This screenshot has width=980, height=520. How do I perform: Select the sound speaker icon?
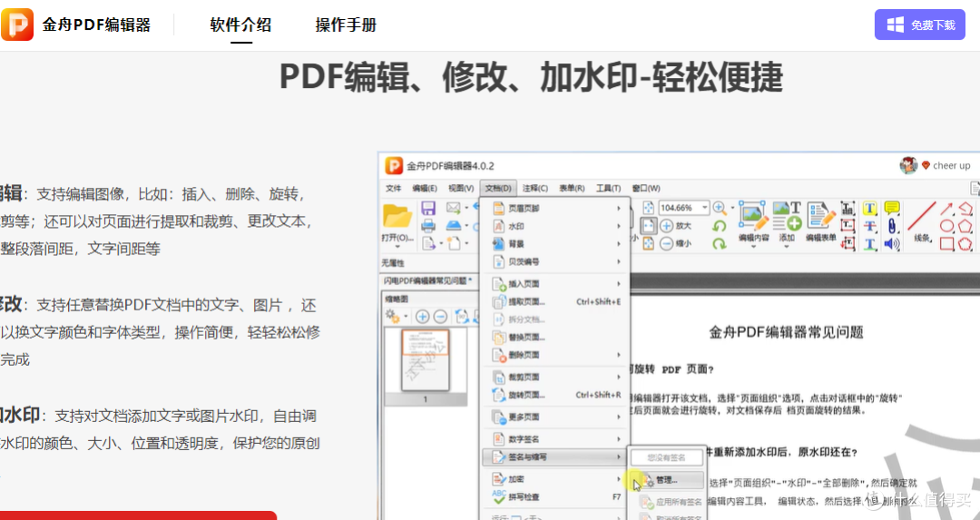(892, 244)
